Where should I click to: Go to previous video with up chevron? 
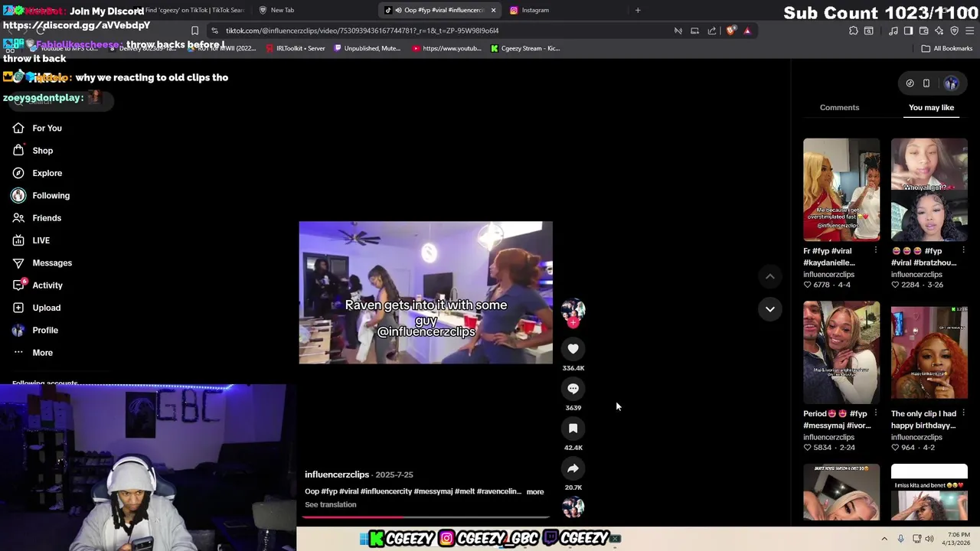tap(770, 276)
